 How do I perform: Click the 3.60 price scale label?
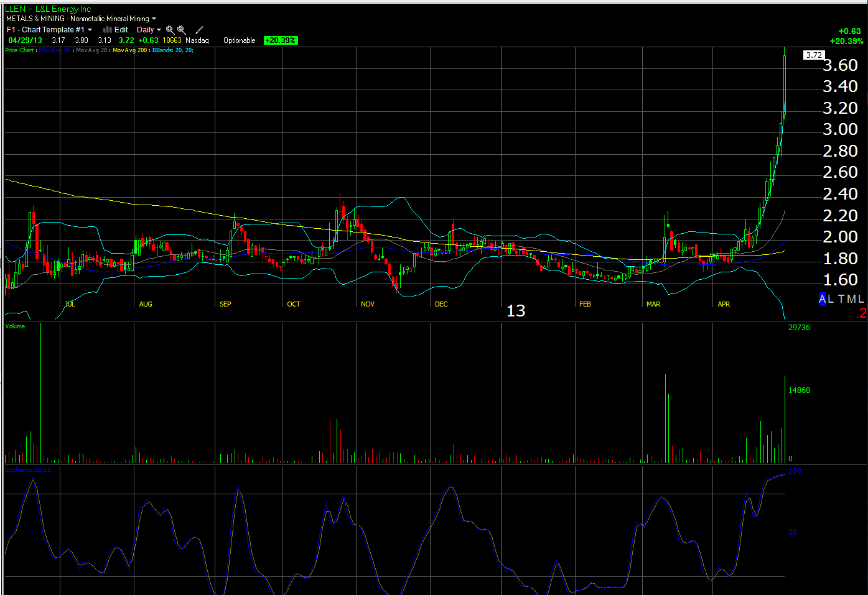pyautogui.click(x=840, y=65)
